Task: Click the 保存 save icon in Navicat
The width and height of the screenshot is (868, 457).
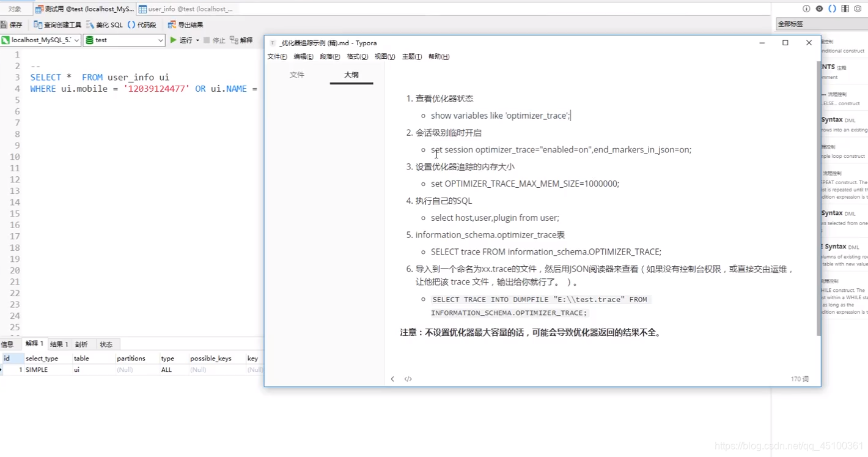Action: [11, 24]
